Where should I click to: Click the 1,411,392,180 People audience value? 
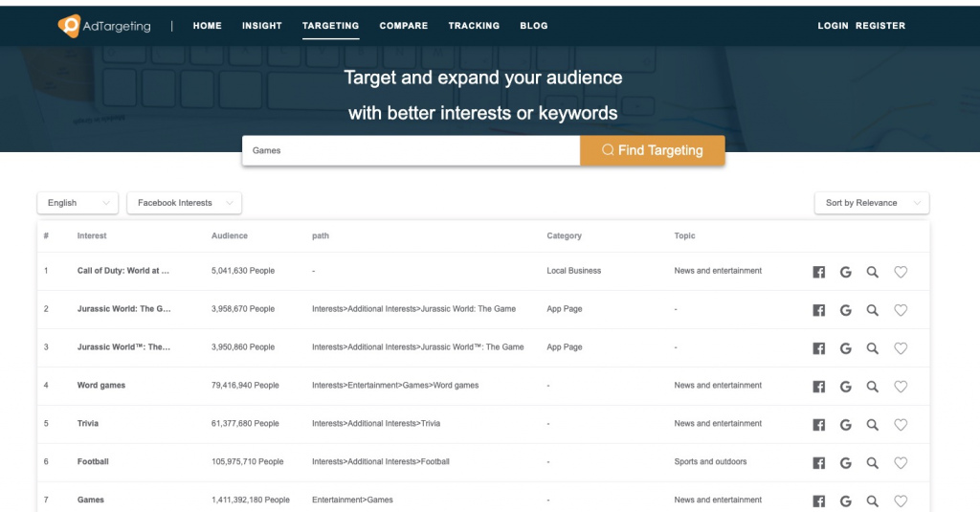[251, 500]
